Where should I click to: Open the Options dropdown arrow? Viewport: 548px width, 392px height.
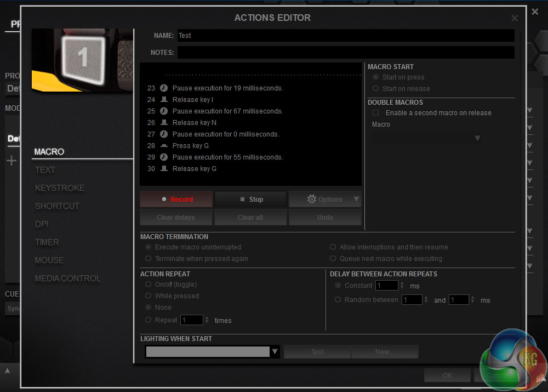point(356,199)
